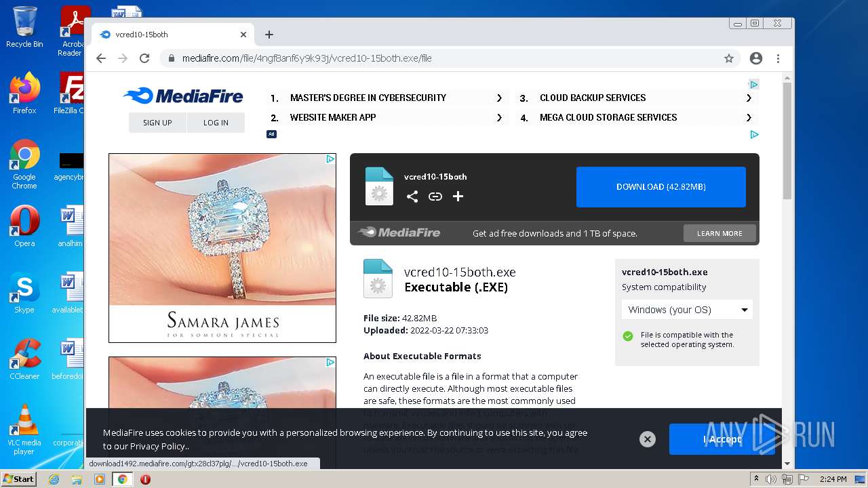Viewport: 868px width, 488px height.
Task: Click the Opera taskbar icon
Action: tap(145, 479)
